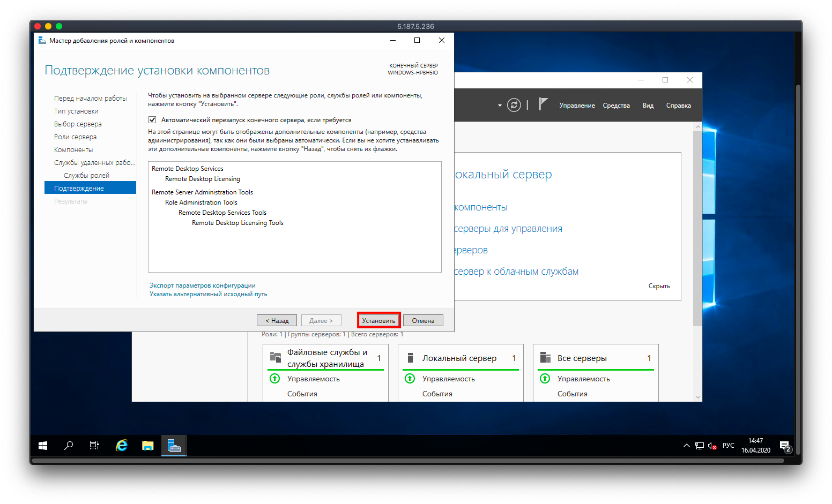Click the file services tile icon
This screenshot has height=504, width=832.
click(276, 357)
